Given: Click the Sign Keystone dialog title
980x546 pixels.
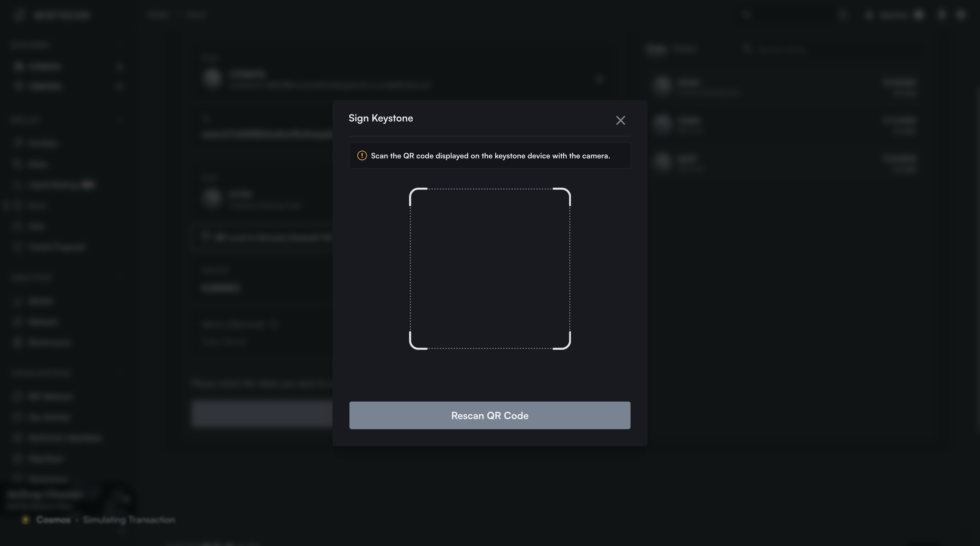Looking at the screenshot, I should tap(380, 118).
